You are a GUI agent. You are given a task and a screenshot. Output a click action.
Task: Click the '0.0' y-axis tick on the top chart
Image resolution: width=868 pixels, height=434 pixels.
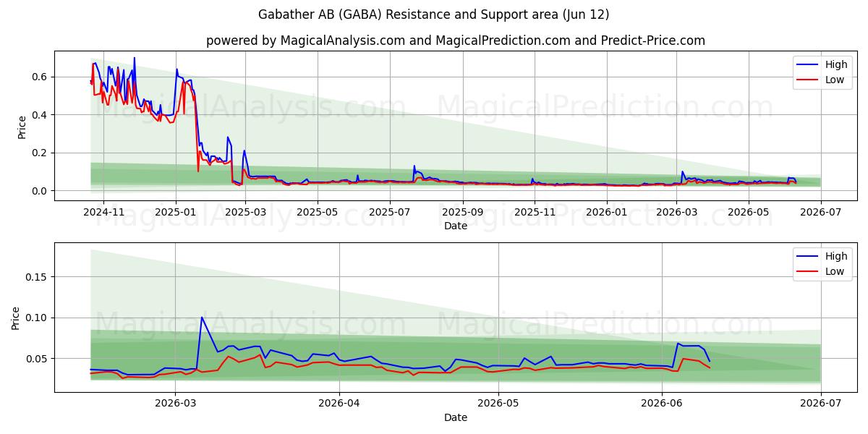[x=41, y=191]
